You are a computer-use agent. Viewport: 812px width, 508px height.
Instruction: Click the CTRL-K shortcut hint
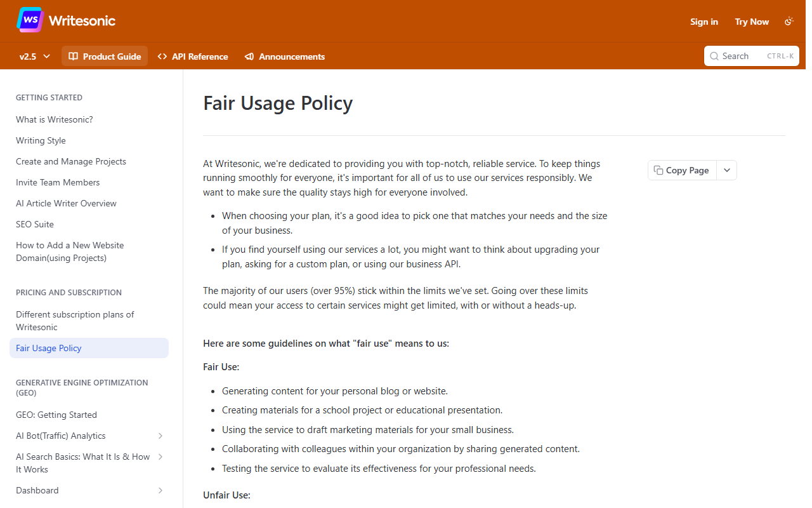(x=780, y=56)
